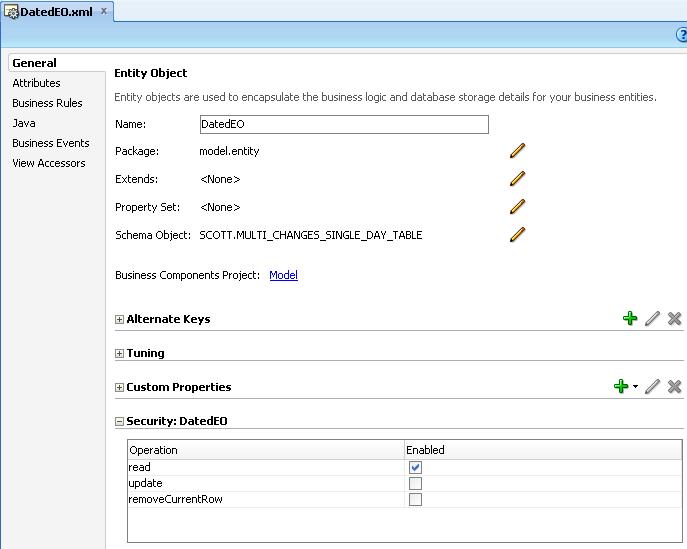Delete selected Custom Property
687x549 pixels.
675,386
